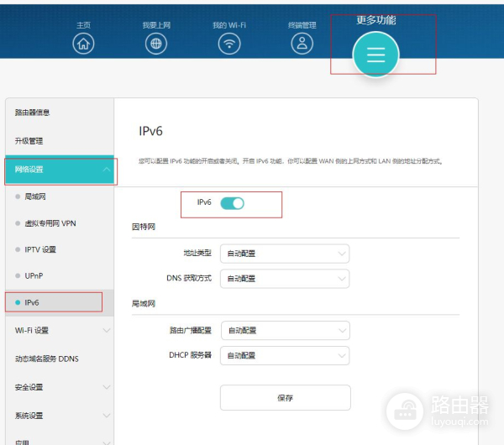
Task: Click the 保存 save button
Action: click(286, 398)
